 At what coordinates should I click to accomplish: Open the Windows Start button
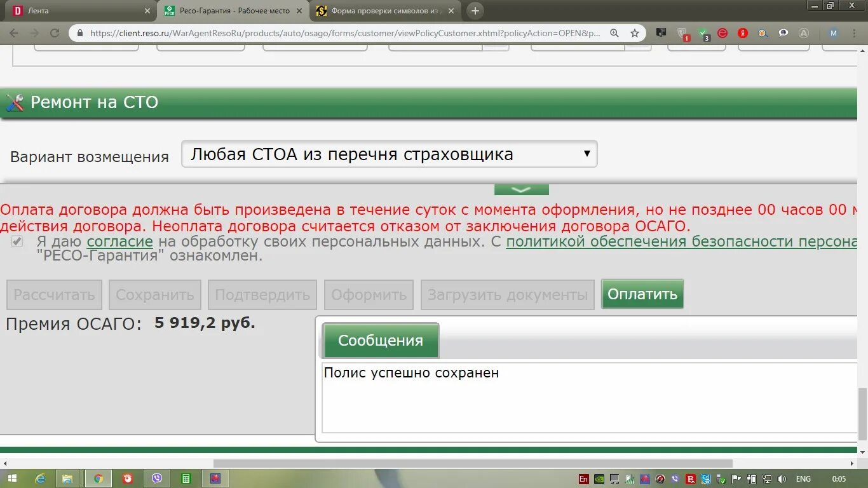12,478
